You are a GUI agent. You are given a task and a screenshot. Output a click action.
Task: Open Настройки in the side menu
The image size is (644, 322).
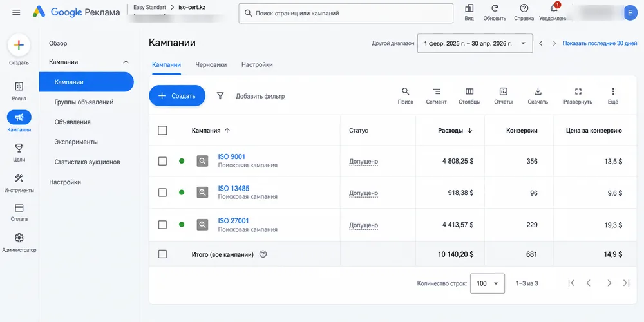(65, 182)
